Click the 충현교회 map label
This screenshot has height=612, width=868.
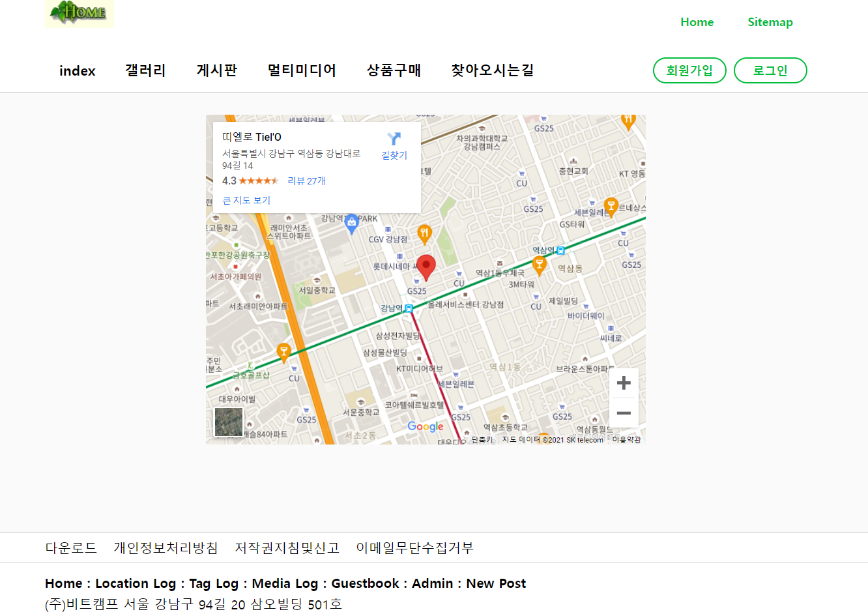573,171
